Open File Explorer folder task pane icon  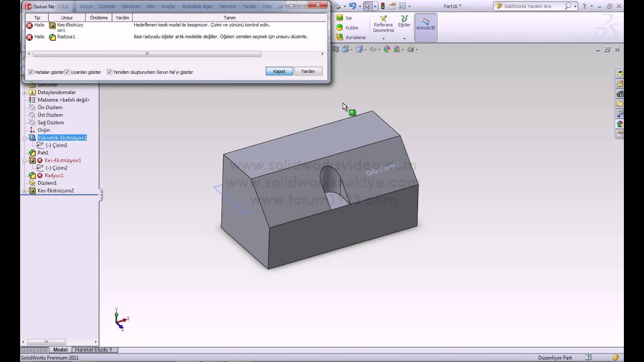tap(620, 104)
